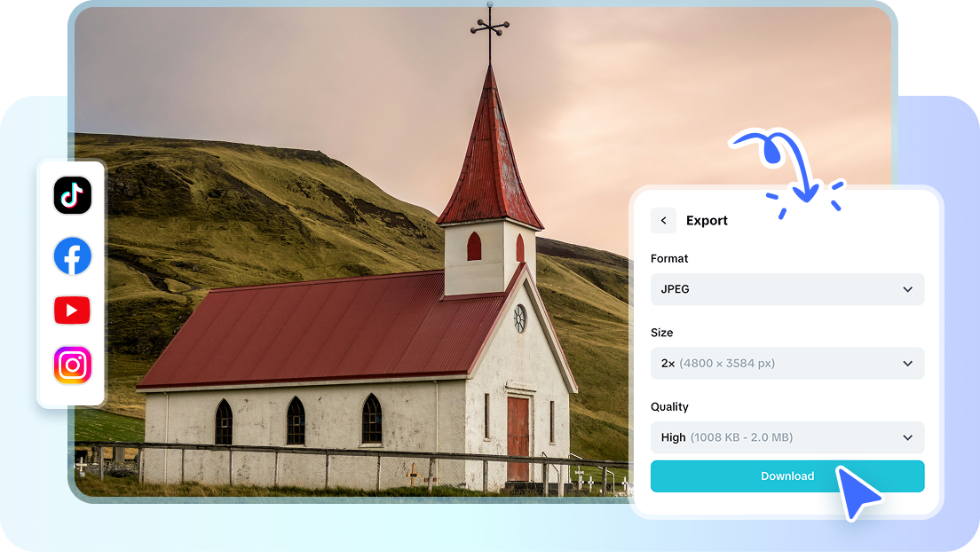The image size is (980, 558).
Task: Select the Instagram icon
Action: pos(72,365)
